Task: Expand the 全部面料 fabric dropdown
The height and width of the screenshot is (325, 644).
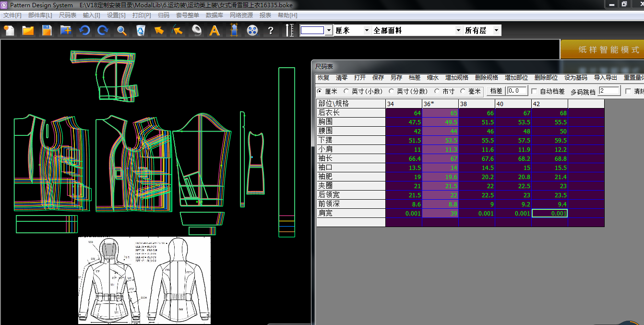Action: [x=458, y=30]
